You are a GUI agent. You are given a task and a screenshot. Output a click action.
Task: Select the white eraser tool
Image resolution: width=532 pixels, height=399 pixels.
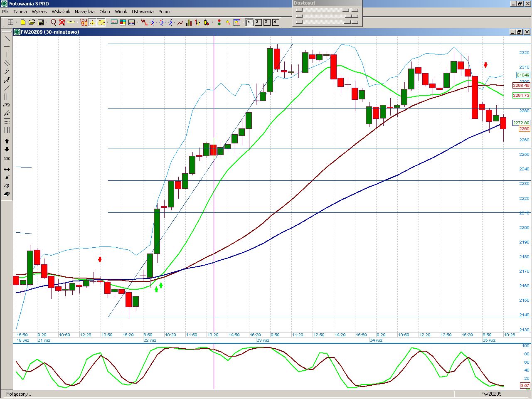(x=7, y=186)
